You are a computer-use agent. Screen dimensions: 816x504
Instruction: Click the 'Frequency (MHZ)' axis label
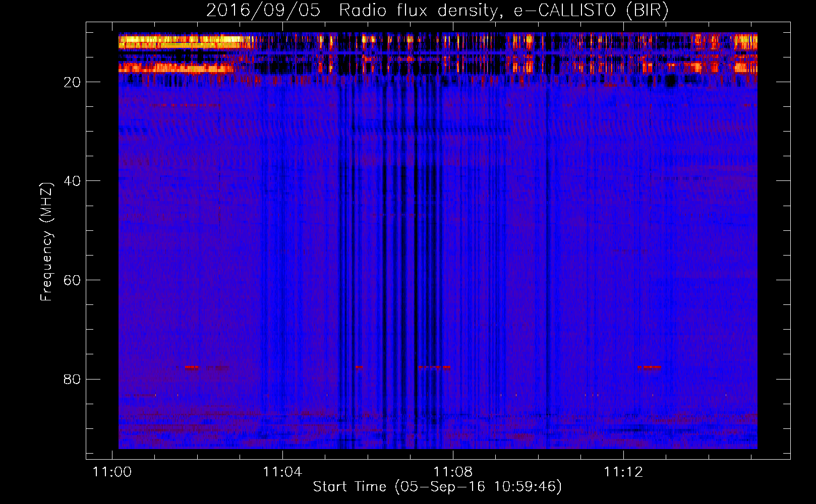(x=46, y=242)
